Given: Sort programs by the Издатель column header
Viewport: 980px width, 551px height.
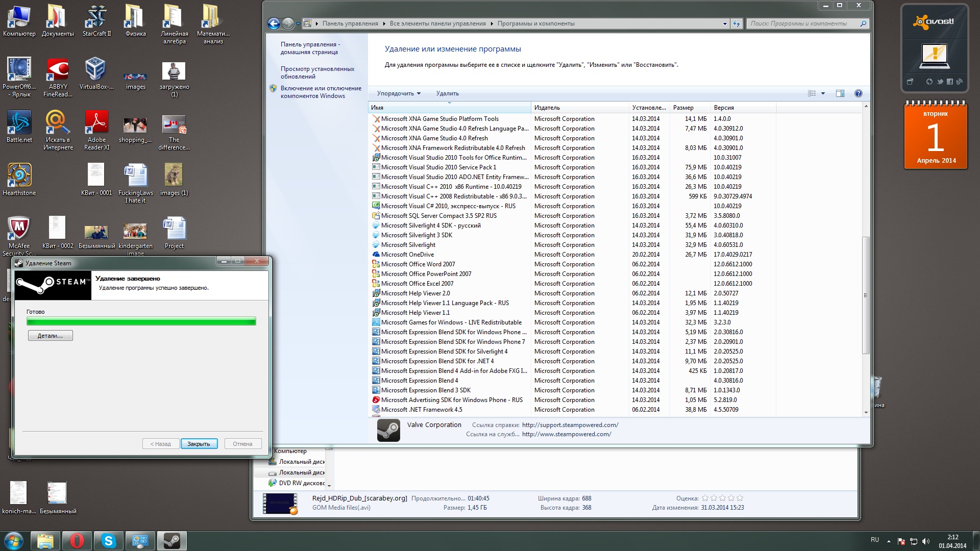Looking at the screenshot, I should (580, 108).
